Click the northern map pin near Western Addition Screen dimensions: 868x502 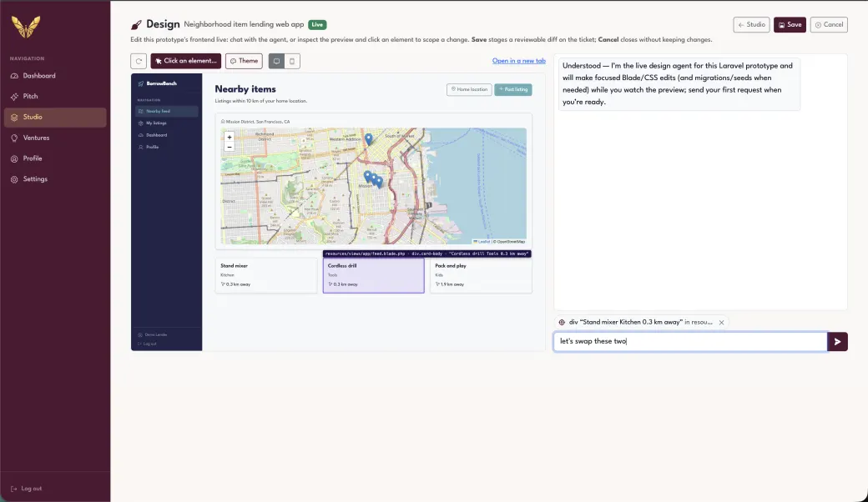[x=369, y=138]
